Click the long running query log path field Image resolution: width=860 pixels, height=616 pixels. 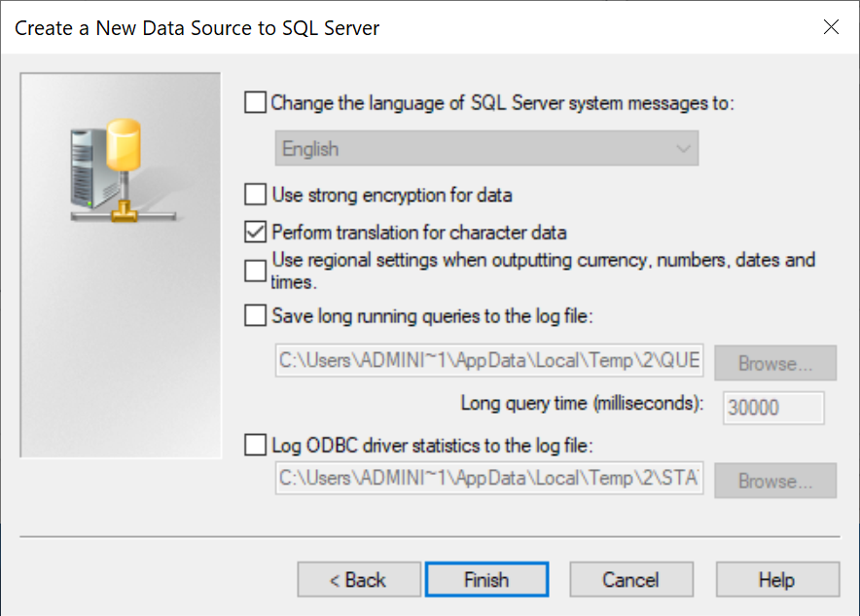tap(489, 361)
